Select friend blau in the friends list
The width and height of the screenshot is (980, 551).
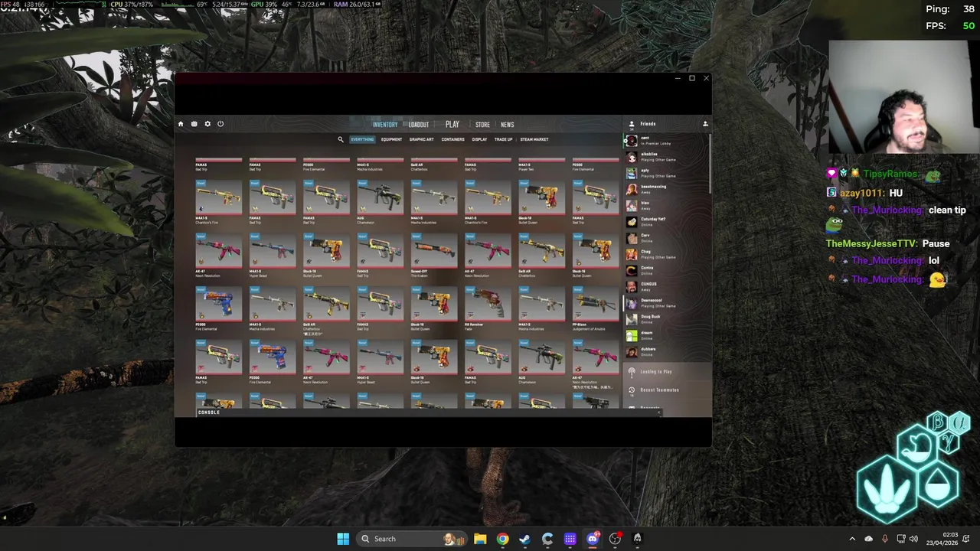665,205
